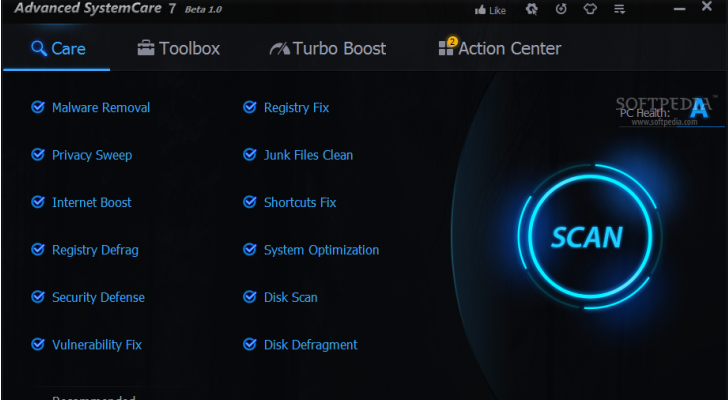728x400 pixels.
Task: Click the Security Defense label
Action: 98,298
